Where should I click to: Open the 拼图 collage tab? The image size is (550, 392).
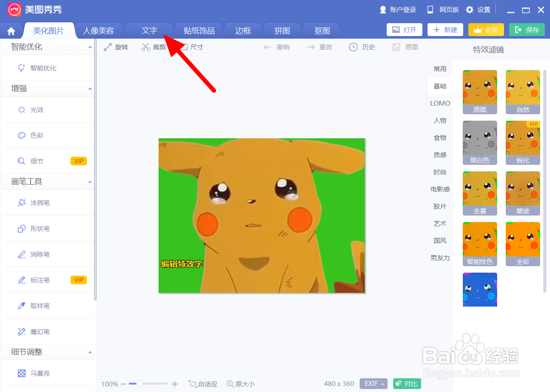282,31
